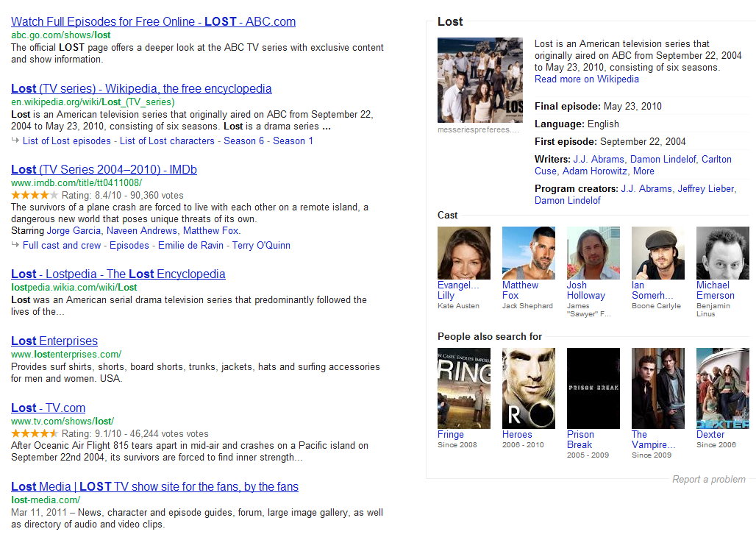
Task: Click the Lost cast poster image
Action: [479, 79]
